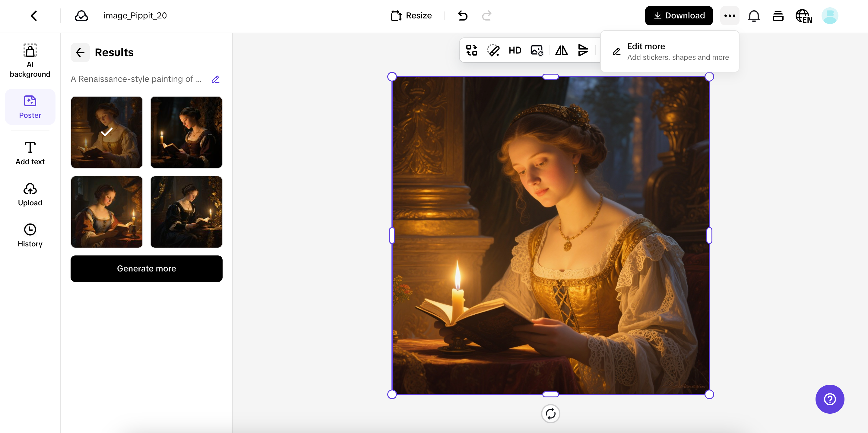The width and height of the screenshot is (868, 433).
Task: Open the Upload panel
Action: point(30,194)
